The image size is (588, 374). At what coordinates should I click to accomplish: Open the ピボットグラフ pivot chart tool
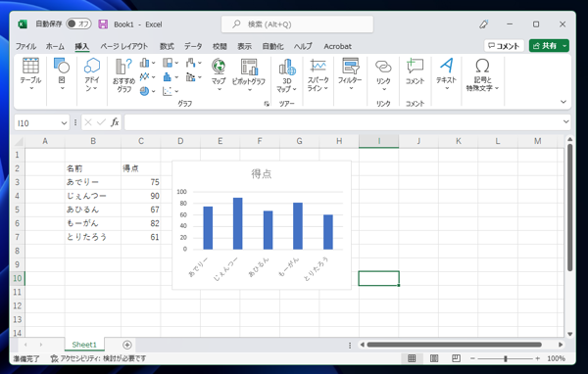point(249,74)
